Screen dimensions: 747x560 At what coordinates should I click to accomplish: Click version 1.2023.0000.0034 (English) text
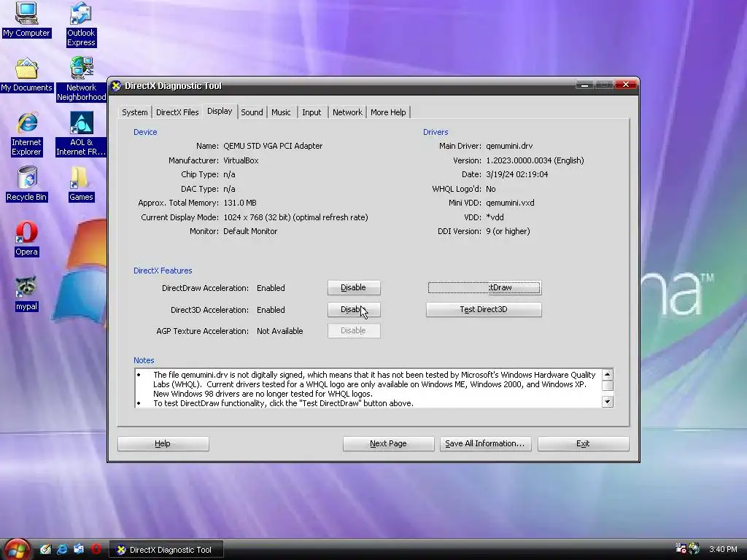click(x=535, y=160)
